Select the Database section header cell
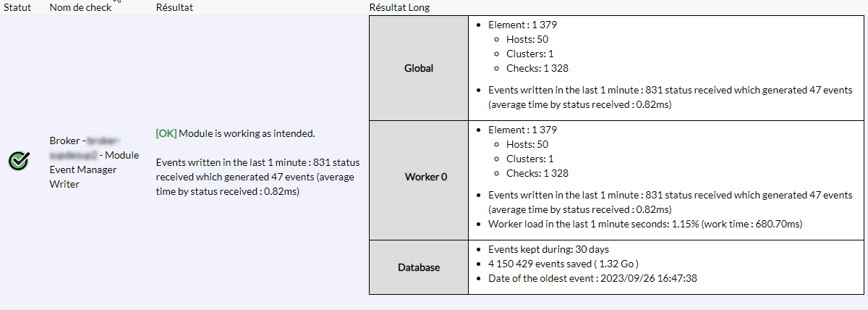 [x=418, y=267]
